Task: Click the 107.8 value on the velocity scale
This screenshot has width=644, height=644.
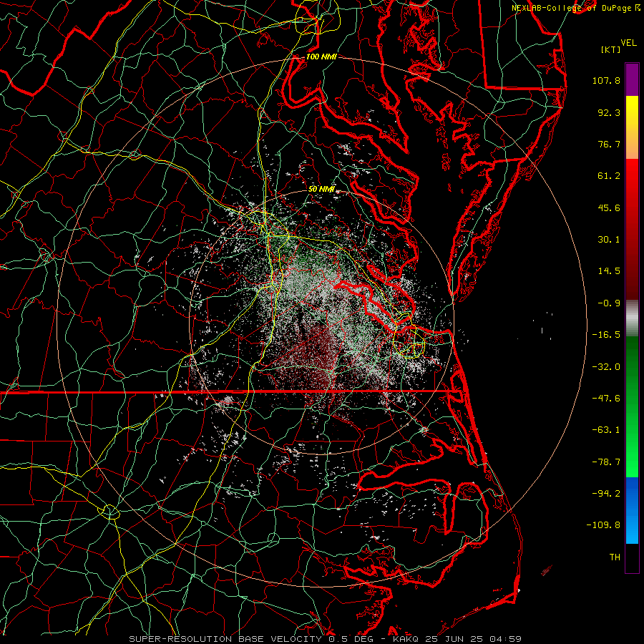Action: [x=606, y=80]
